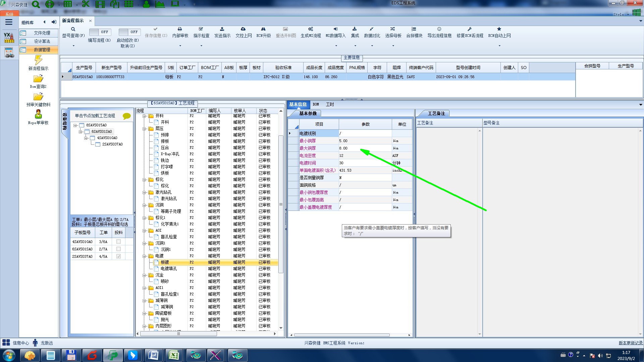Switch to the 工时 tab
Image resolution: width=644 pixels, height=362 pixels.
(x=330, y=105)
